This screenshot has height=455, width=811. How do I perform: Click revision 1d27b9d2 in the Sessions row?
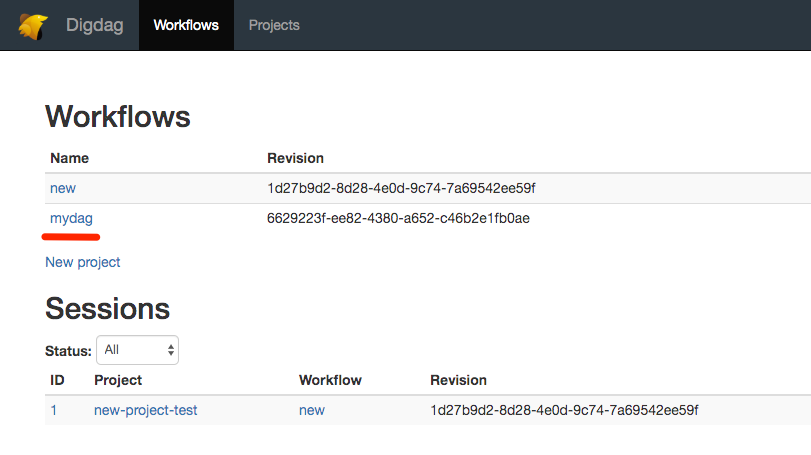pos(564,410)
